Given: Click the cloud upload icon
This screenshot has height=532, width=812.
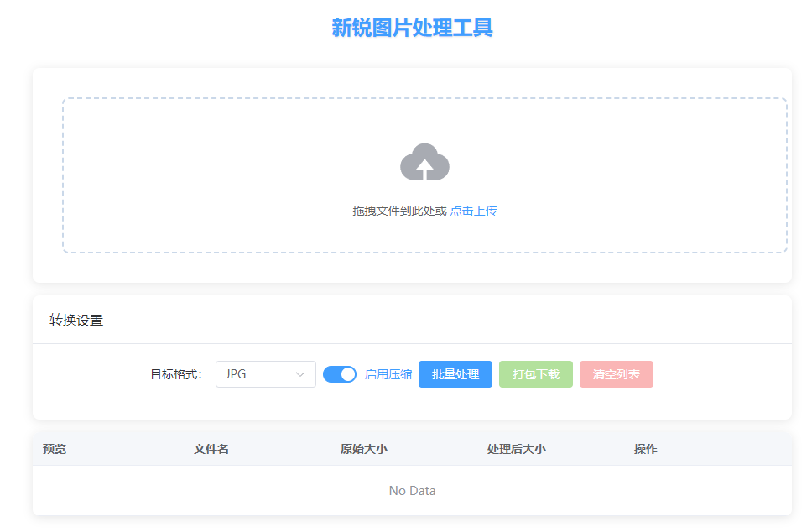Looking at the screenshot, I should [x=424, y=162].
